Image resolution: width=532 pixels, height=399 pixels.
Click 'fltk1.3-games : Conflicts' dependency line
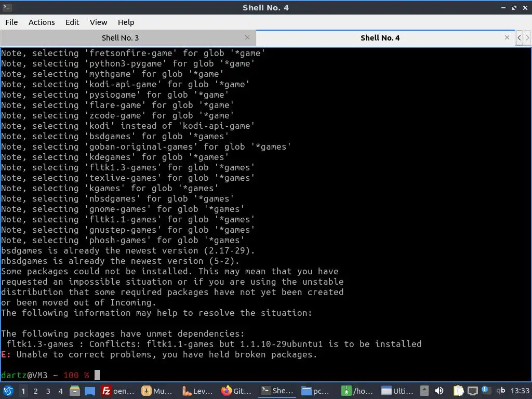214,344
